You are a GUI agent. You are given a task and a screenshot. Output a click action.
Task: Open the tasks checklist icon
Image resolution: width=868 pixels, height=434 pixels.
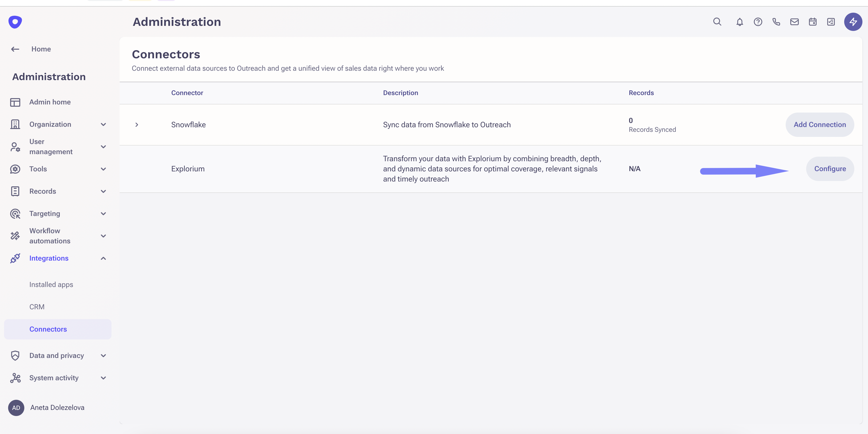[x=831, y=22]
